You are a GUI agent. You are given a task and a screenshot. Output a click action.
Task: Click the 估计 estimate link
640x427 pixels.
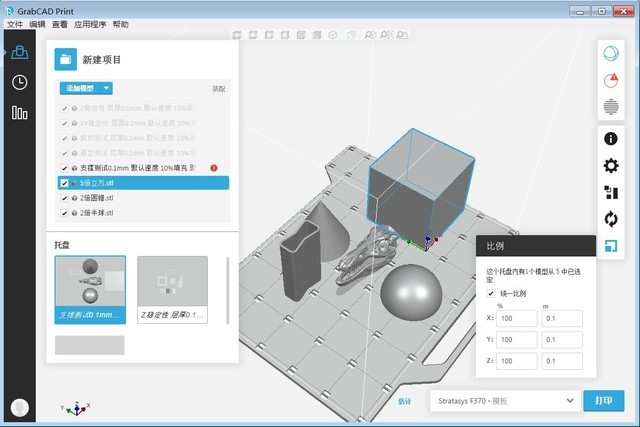pyautogui.click(x=404, y=401)
